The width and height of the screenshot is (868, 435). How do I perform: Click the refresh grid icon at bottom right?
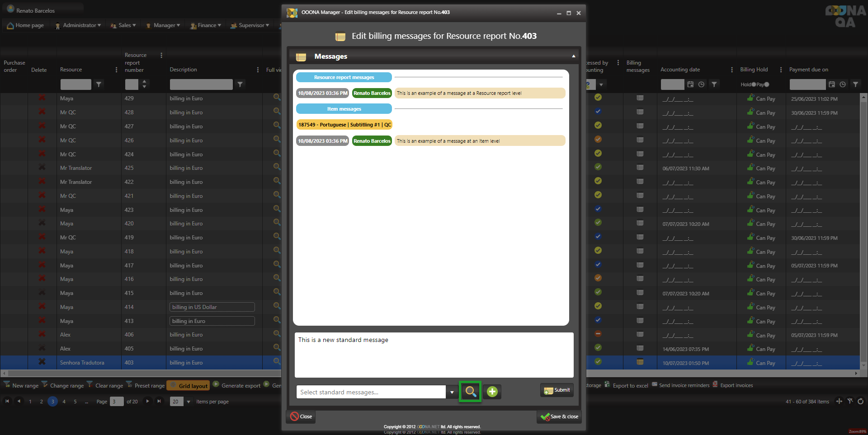point(861,401)
